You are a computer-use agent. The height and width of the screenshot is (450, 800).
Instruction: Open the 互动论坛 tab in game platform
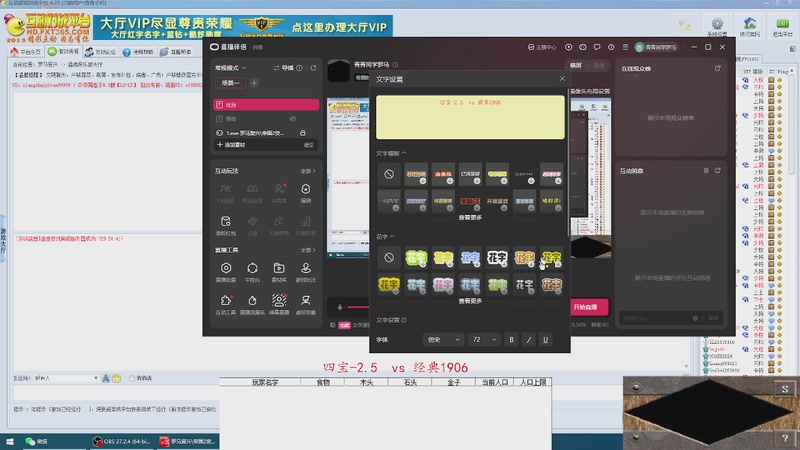(x=101, y=52)
